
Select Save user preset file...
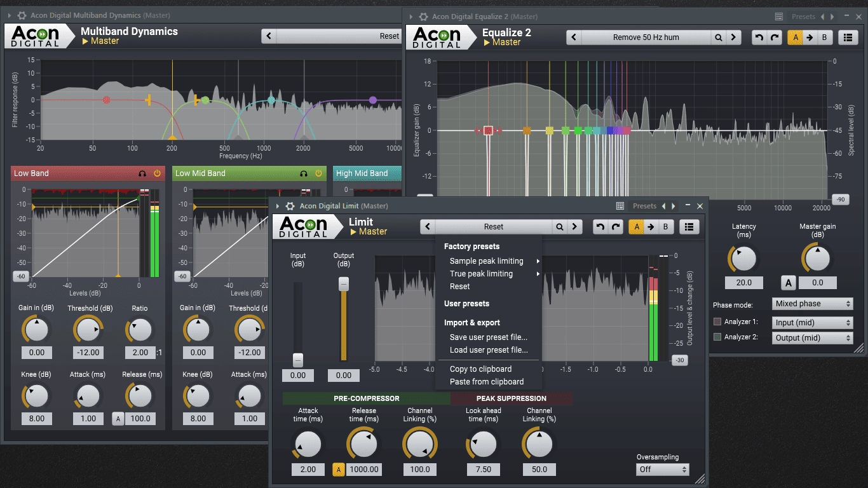coord(490,337)
